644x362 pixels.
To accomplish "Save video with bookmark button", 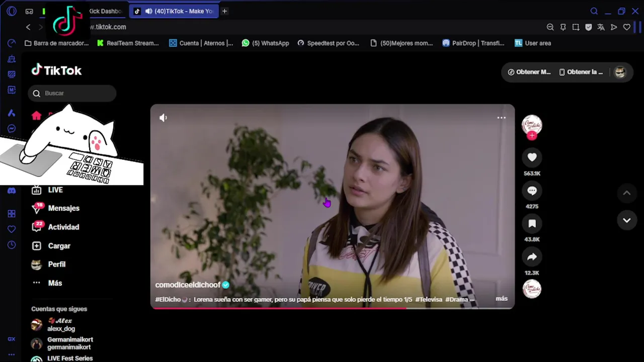I will point(532,224).
